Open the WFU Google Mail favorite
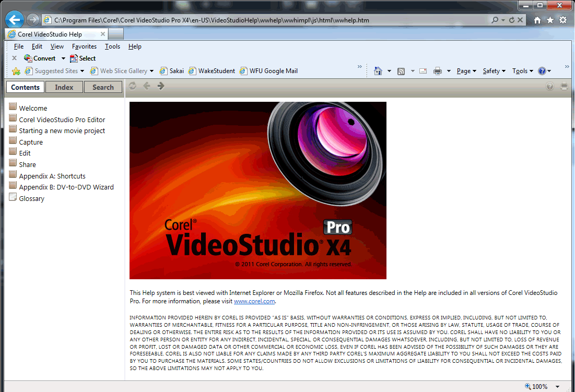The height and width of the screenshot is (392, 575). pos(268,71)
